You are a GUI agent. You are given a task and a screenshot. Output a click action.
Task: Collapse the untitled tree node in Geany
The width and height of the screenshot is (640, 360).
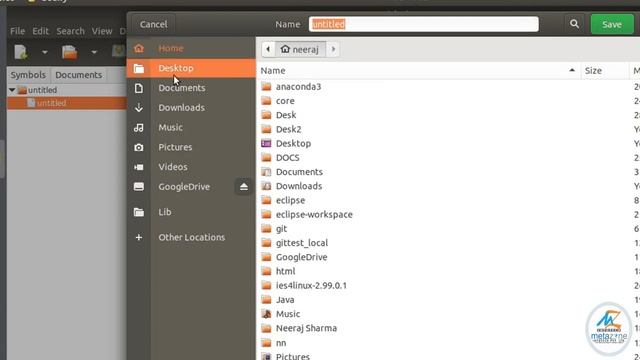click(12, 90)
